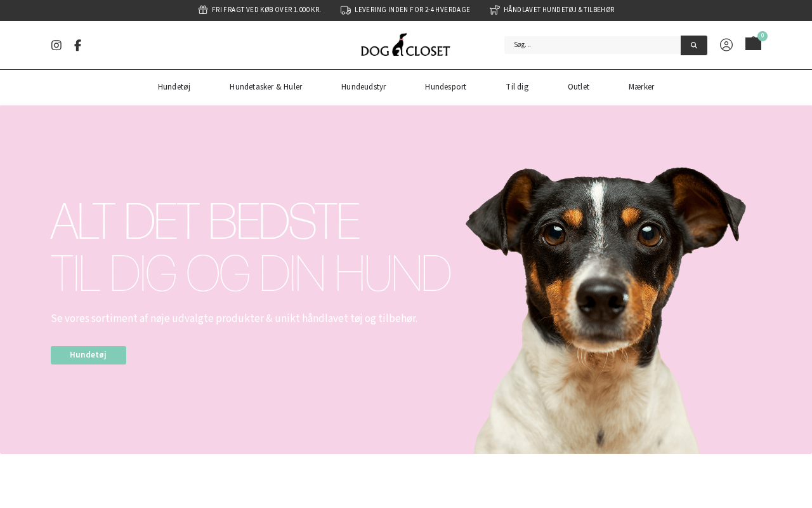
Task: Click the cart item count badge
Action: click(x=763, y=36)
